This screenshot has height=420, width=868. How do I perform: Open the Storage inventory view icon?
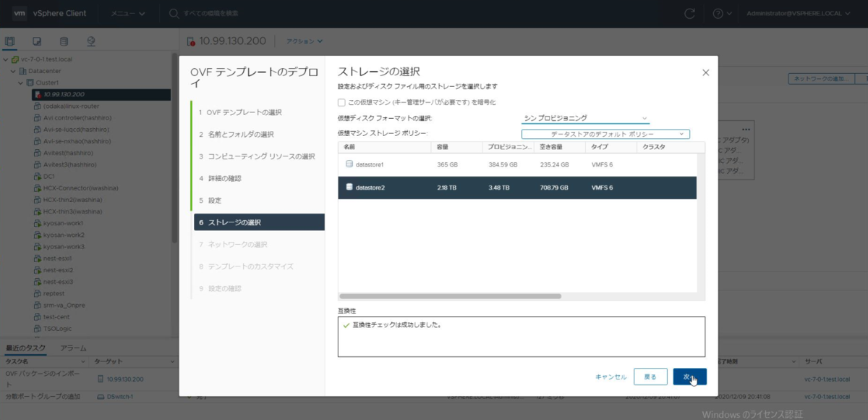tap(64, 41)
